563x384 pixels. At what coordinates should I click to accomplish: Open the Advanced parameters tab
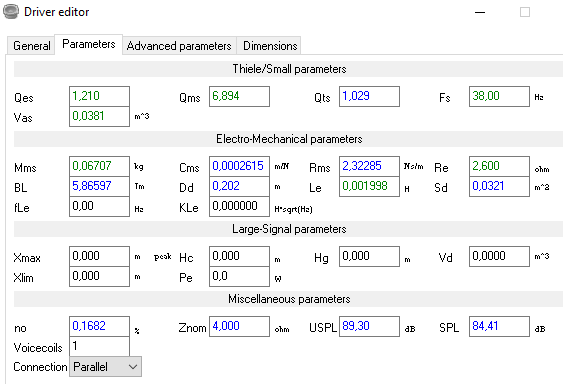point(179,46)
